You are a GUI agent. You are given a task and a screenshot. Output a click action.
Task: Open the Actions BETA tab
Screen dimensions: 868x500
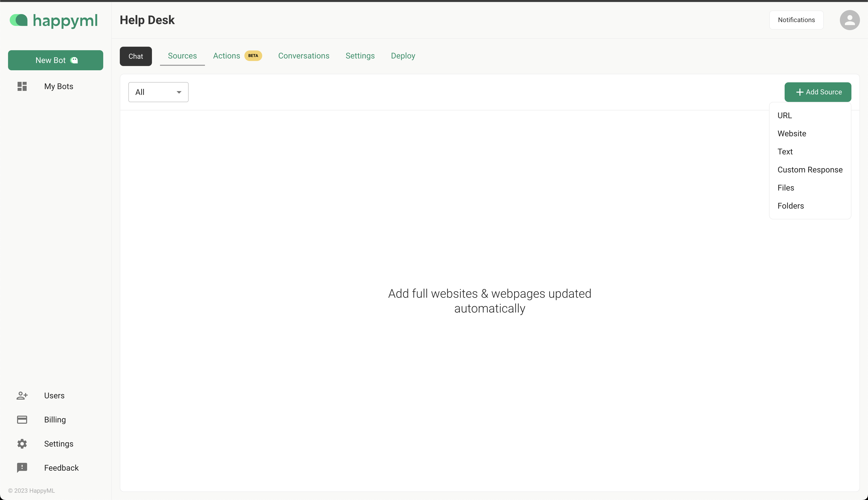(227, 56)
